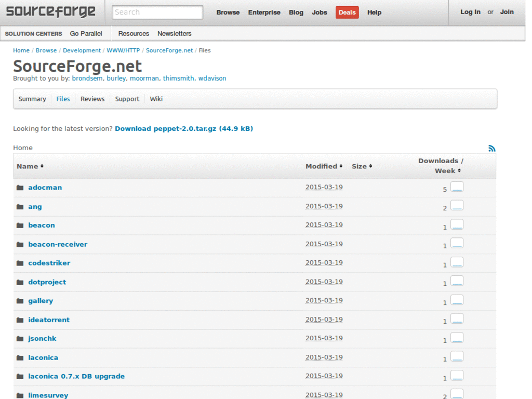Go to Development in breadcrumb
The image size is (532, 399).
pos(82,50)
